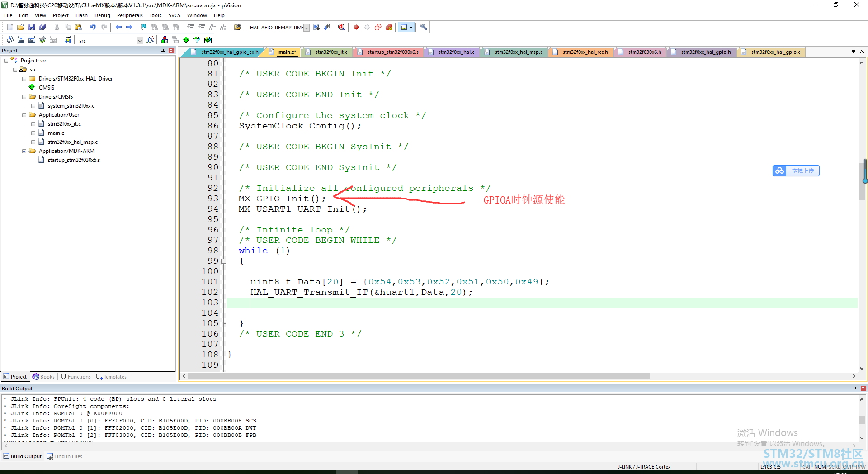The height and width of the screenshot is (474, 868).
Task: Open Manage Run-Time Environment green diamond
Action: click(186, 40)
